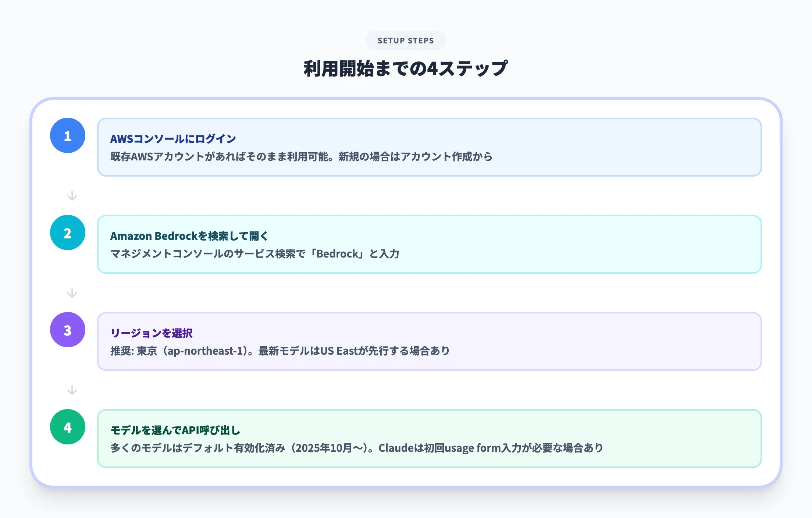The image size is (812, 518).
Task: Click the arrow between step 3 and 4
Action: (x=72, y=391)
